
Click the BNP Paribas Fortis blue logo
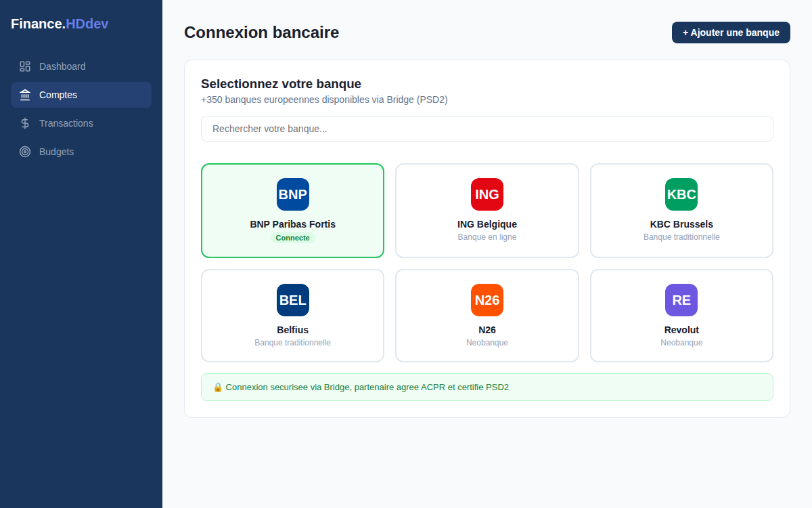[x=292, y=194]
